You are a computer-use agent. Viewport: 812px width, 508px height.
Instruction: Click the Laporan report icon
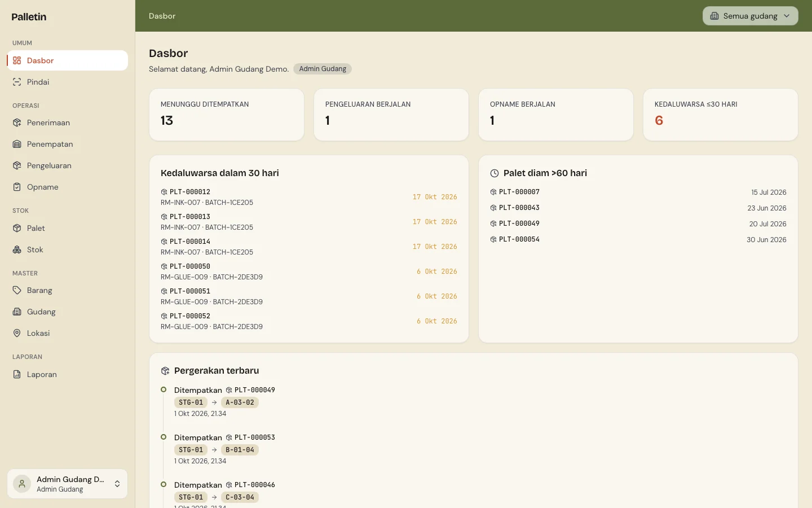coord(17,374)
